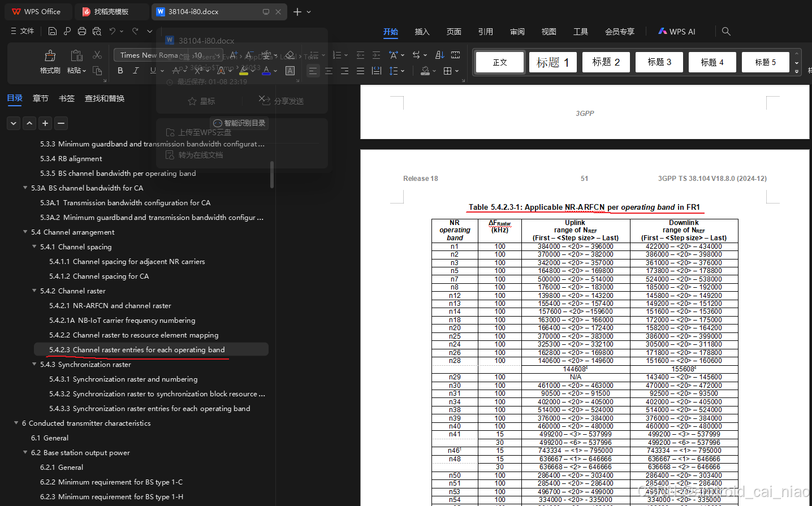This screenshot has width=812, height=506.
Task: Cut selection with scissors icon
Action: tap(97, 55)
